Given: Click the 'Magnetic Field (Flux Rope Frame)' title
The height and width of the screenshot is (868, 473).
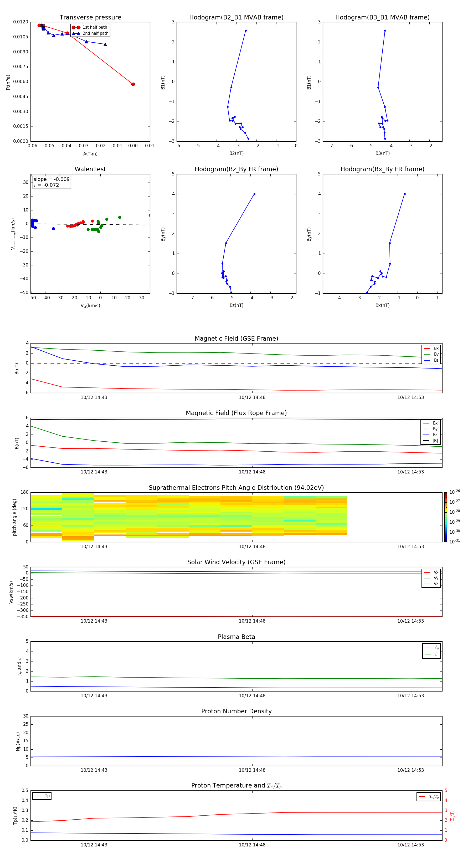Looking at the screenshot, I should point(236,413).
